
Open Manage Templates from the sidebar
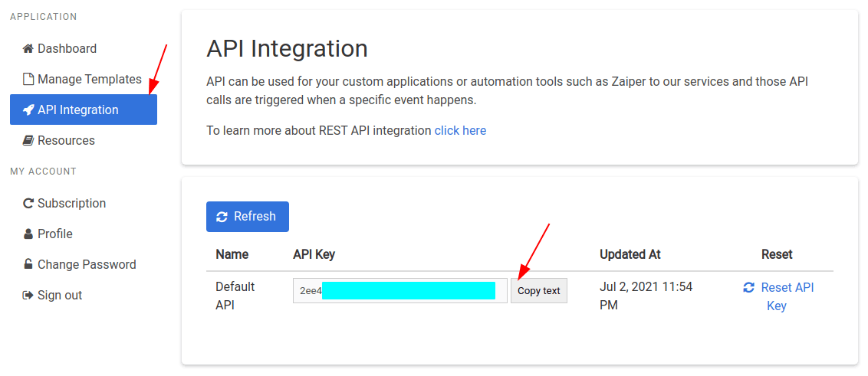(89, 80)
